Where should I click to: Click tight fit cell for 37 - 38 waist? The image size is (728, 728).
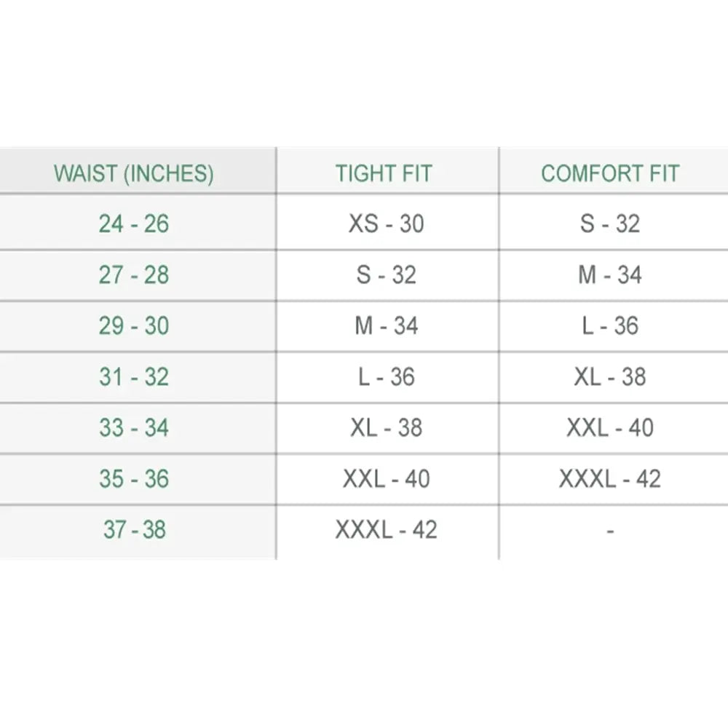(x=386, y=529)
